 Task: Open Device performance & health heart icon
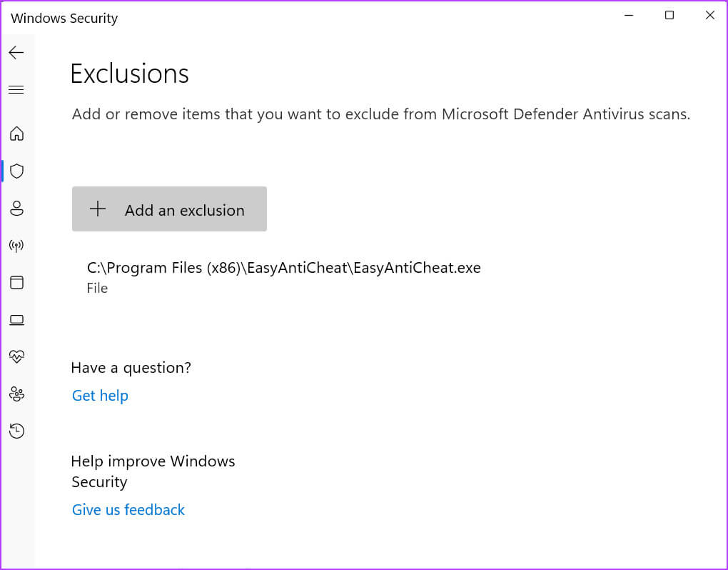pos(16,356)
